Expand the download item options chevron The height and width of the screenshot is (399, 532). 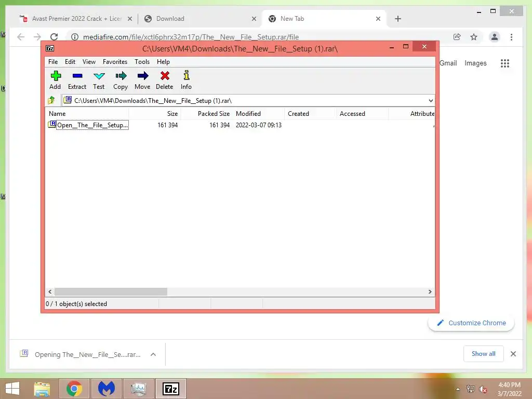[x=153, y=354]
